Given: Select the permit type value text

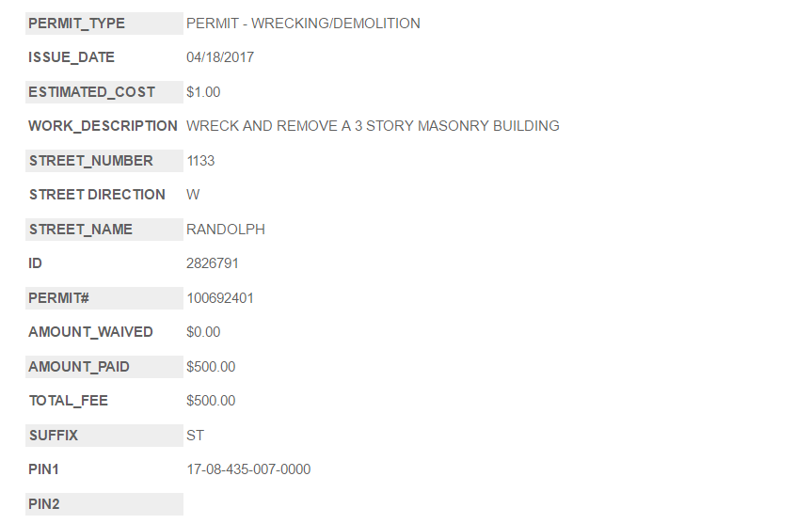Looking at the screenshot, I should 303,24.
